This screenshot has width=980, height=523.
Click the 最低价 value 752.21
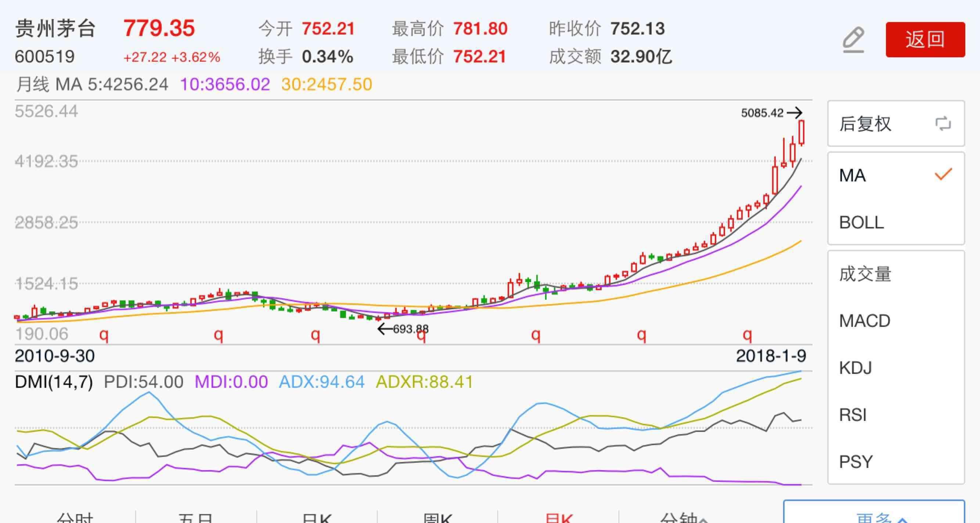(x=479, y=57)
